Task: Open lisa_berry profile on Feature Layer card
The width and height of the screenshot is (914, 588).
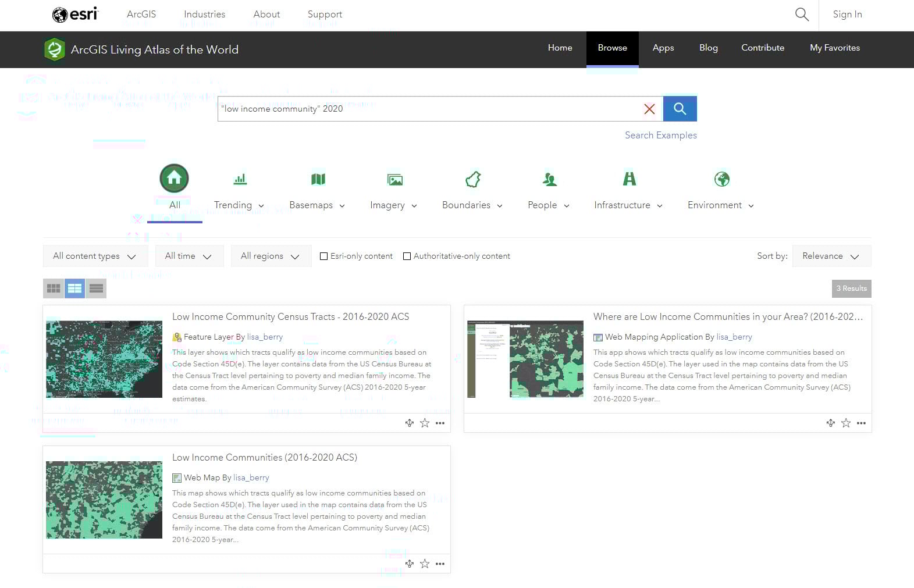Action: tap(265, 337)
